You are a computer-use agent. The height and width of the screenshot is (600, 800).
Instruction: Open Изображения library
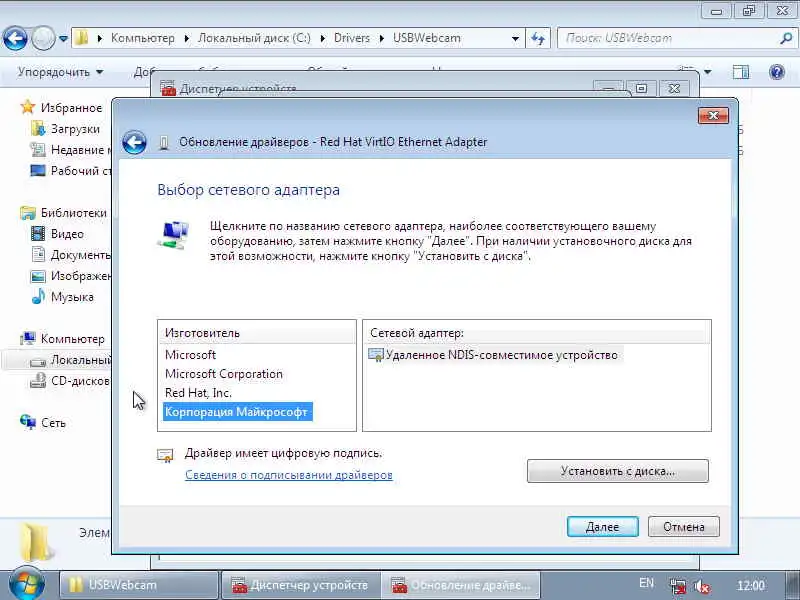(71, 276)
